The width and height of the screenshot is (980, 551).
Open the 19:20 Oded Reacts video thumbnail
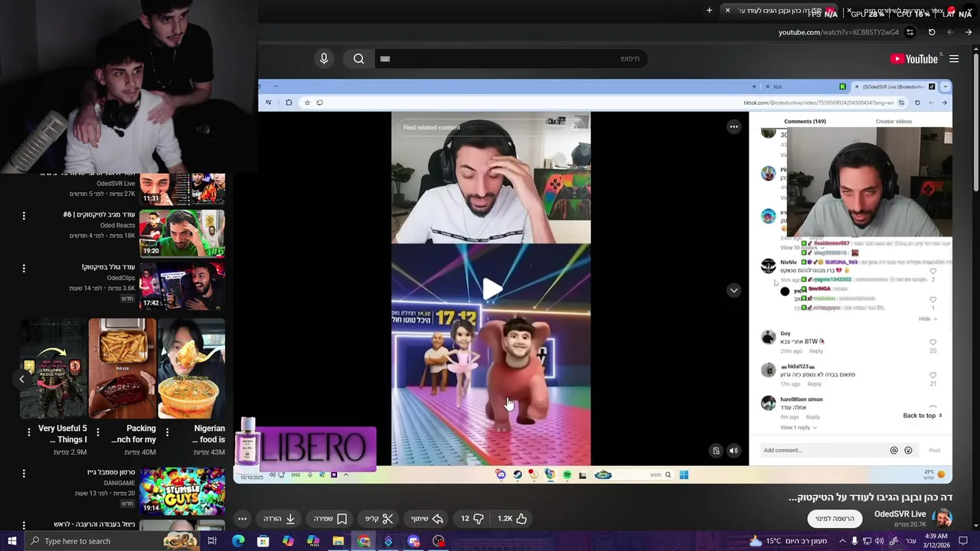click(x=182, y=233)
